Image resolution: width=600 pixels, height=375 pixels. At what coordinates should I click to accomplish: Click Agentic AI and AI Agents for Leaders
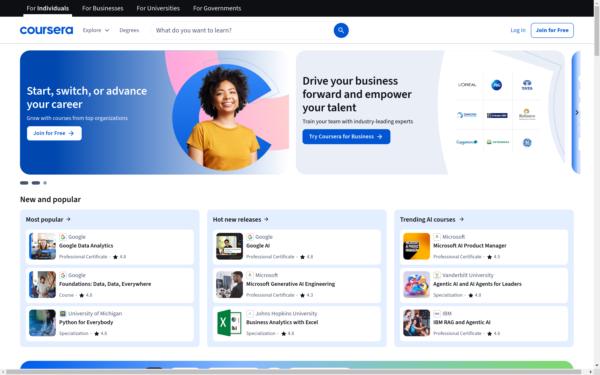pos(477,284)
